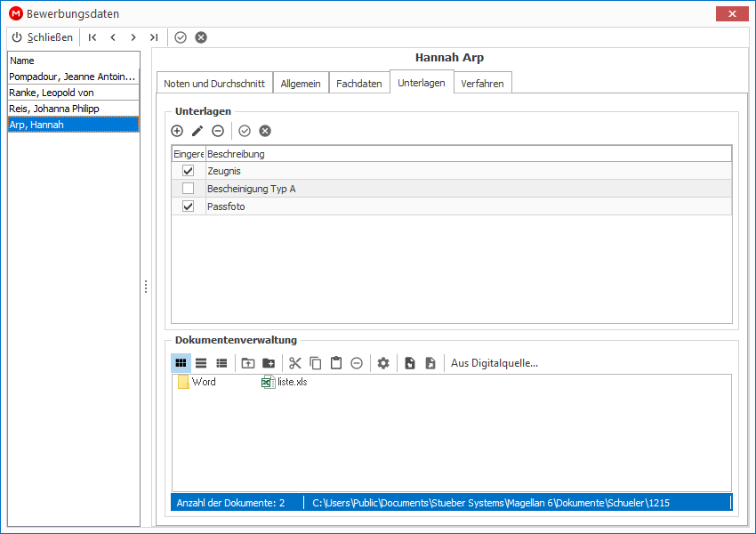Open document management settings gear
This screenshot has height=534, width=756.
point(383,363)
